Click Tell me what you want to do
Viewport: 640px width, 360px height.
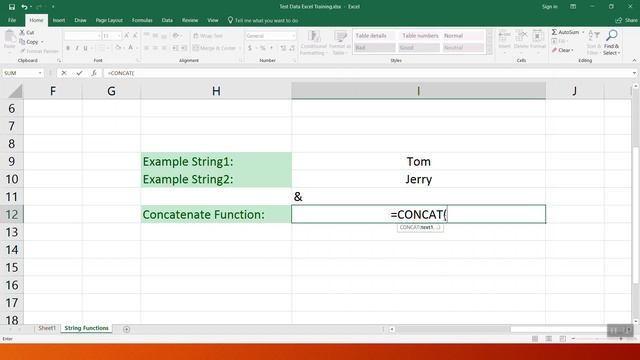click(x=263, y=20)
